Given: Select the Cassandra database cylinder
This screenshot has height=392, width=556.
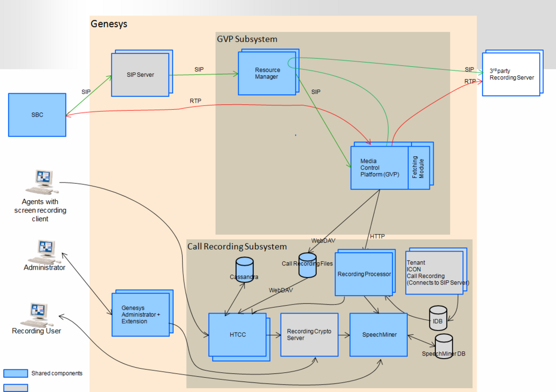Looking at the screenshot, I should [245, 270].
